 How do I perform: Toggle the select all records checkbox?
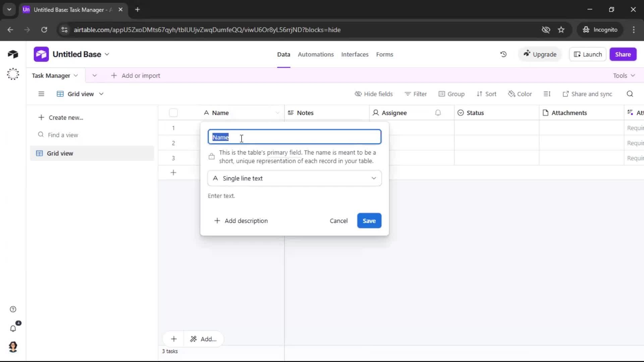coord(173,113)
